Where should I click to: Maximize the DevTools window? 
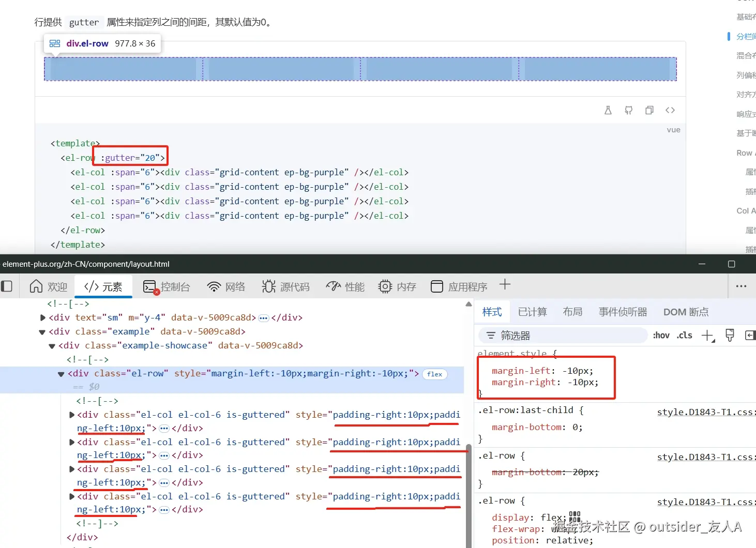(x=731, y=264)
